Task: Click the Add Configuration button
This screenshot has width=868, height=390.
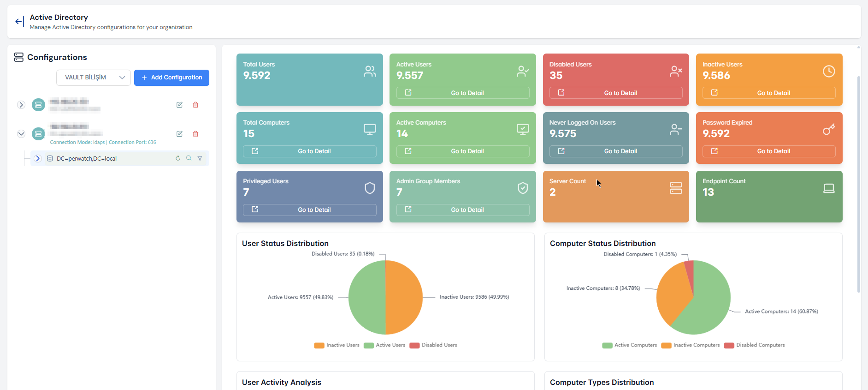Action: coord(171,78)
